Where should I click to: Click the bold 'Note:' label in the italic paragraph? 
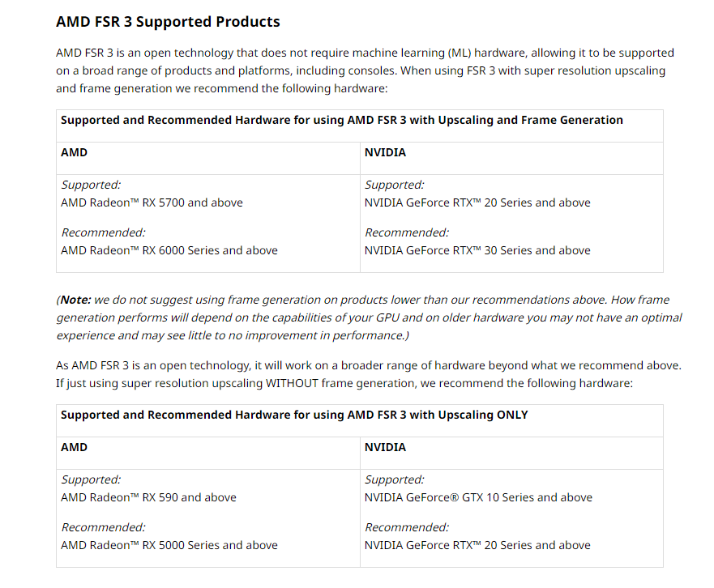pos(76,300)
